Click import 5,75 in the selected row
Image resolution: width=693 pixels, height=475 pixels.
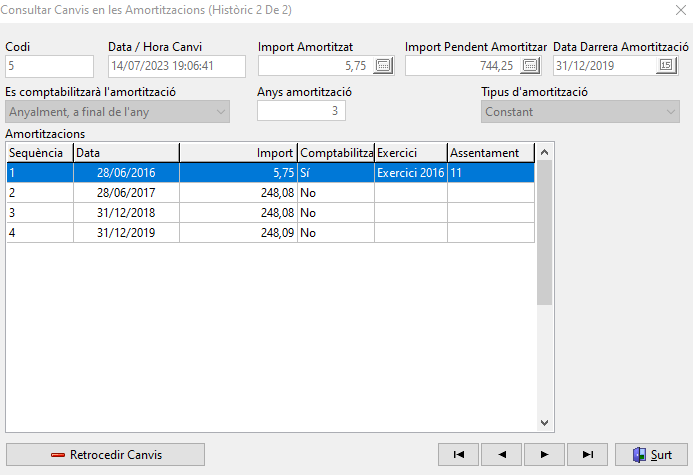(x=239, y=173)
